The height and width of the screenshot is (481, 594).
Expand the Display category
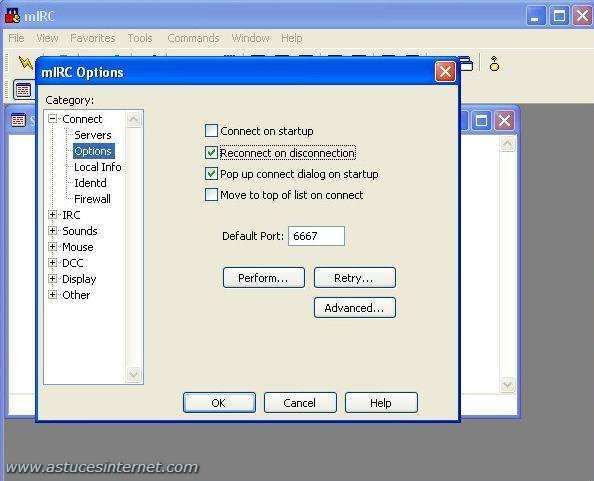pyautogui.click(x=53, y=279)
